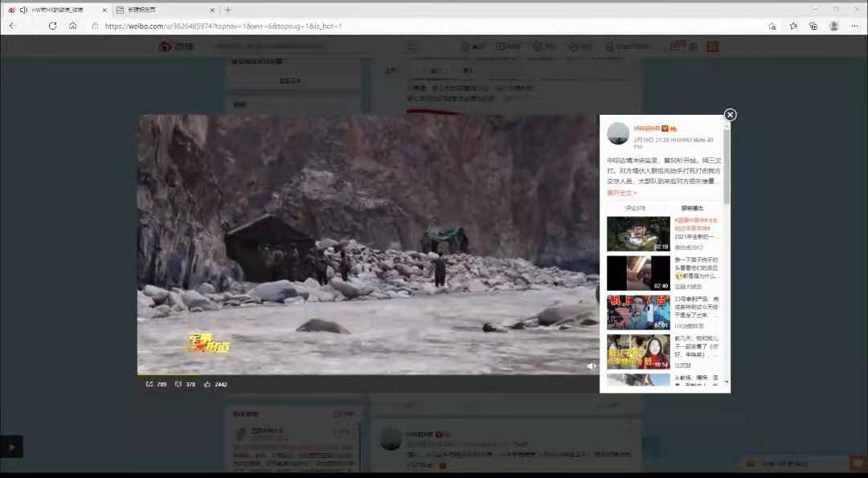Mute the video using the speaker icon
The image size is (868, 478).
click(x=591, y=366)
